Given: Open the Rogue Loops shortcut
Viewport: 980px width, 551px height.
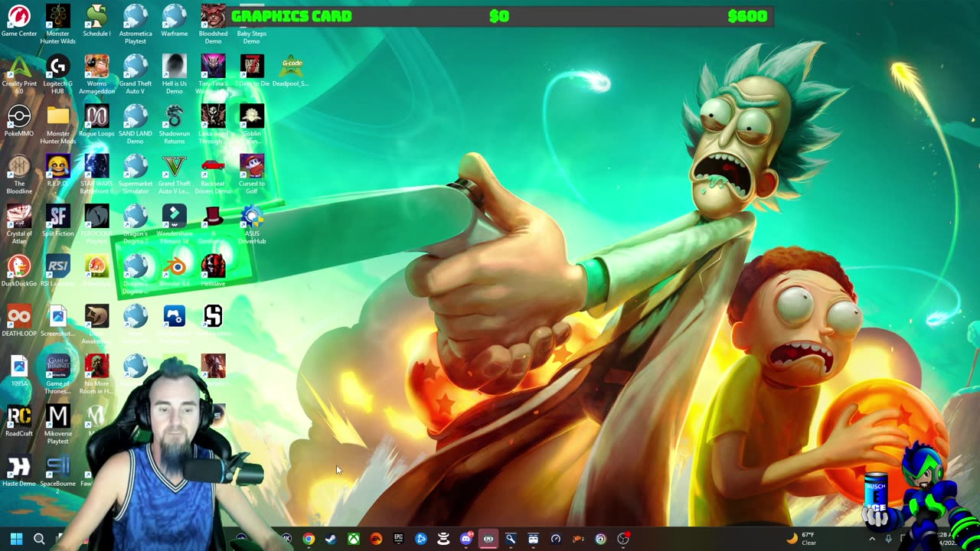Looking at the screenshot, I should pyautogui.click(x=96, y=121).
